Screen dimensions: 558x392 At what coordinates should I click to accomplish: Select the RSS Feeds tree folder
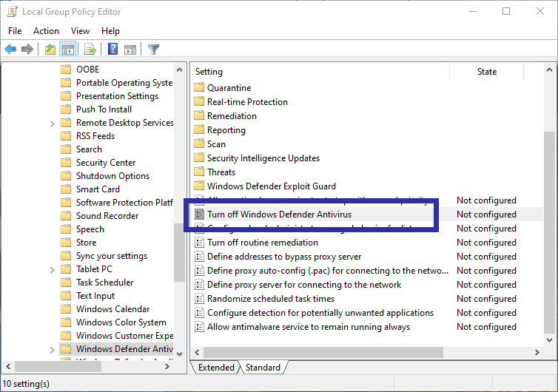click(x=95, y=136)
